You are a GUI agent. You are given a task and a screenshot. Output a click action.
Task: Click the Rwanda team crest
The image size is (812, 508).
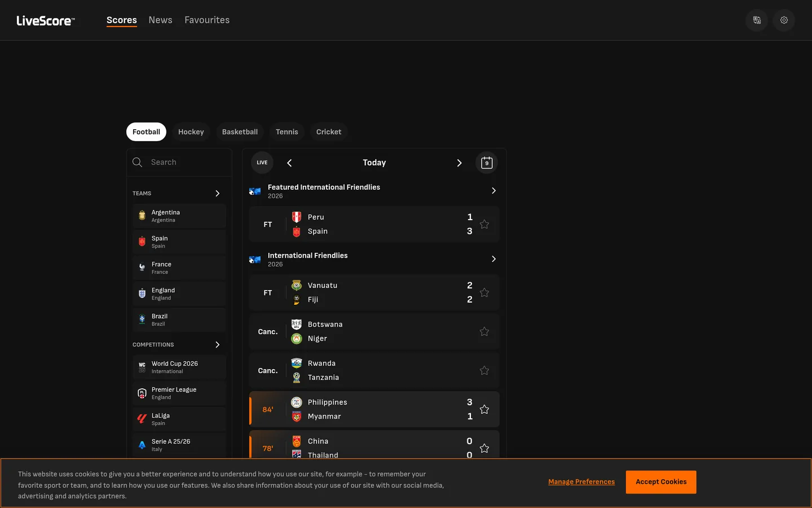pos(297,364)
